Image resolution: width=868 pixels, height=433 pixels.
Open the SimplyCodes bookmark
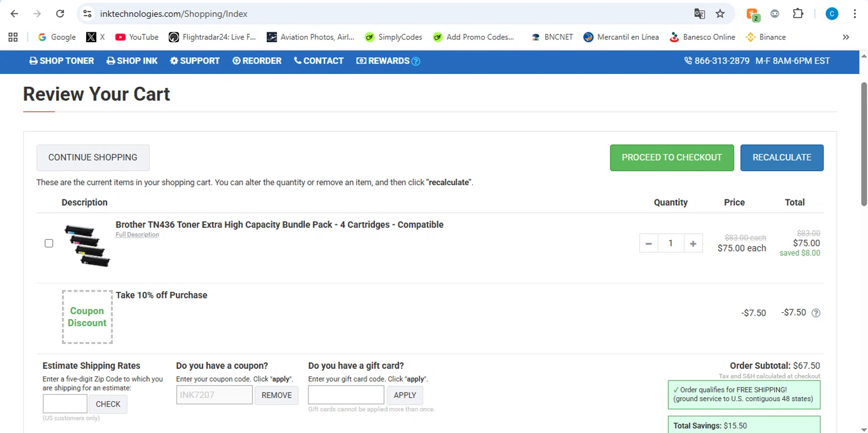(x=393, y=37)
